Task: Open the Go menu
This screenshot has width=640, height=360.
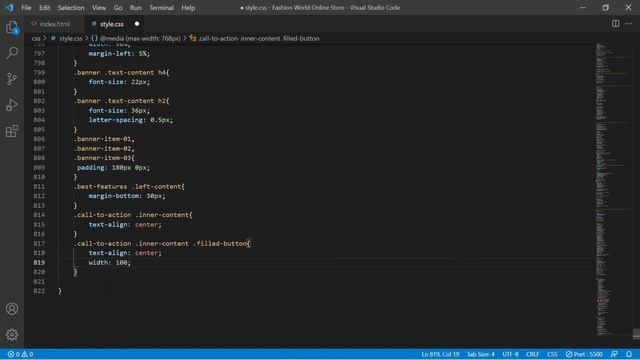Action: (118, 7)
